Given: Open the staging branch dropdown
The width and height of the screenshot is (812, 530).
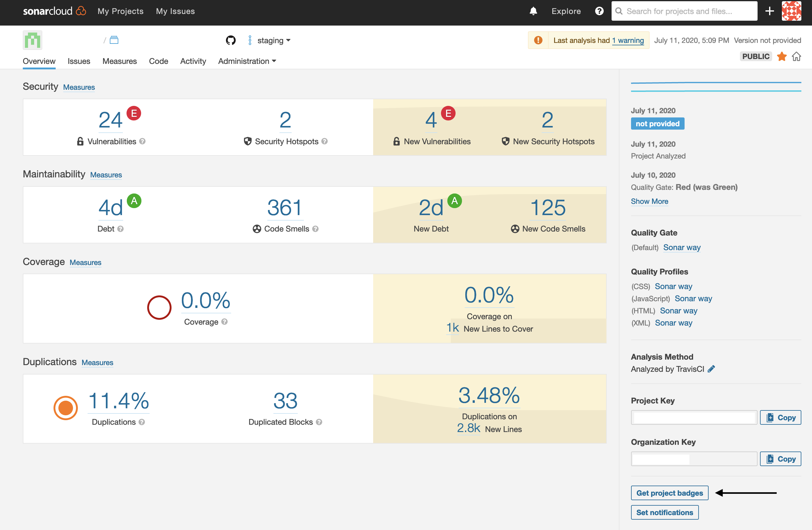Looking at the screenshot, I should [x=274, y=40].
